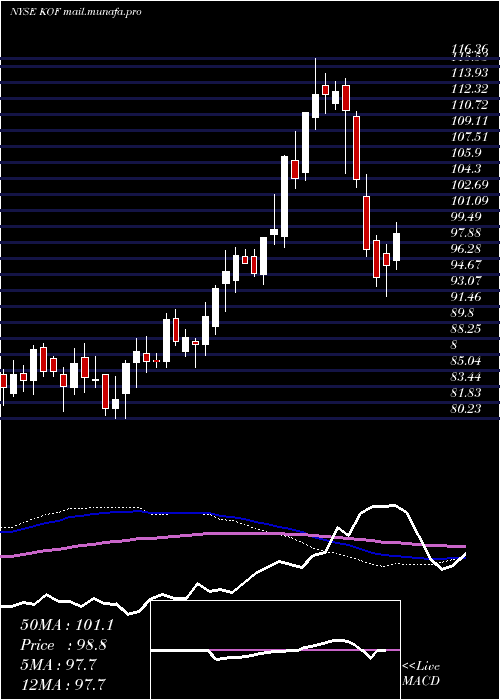The width and height of the screenshot is (500, 700).
Task: Click the 104.3 price axis label
Action: 466,169
